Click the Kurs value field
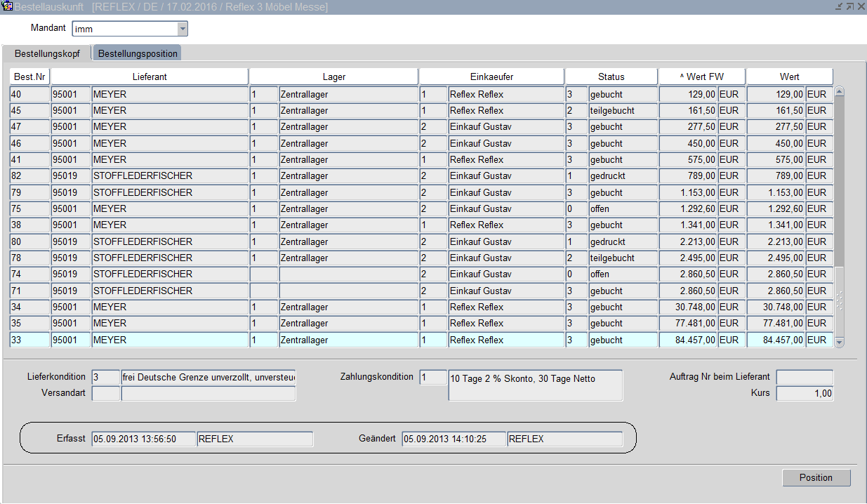The height and width of the screenshot is (504, 867). click(805, 394)
